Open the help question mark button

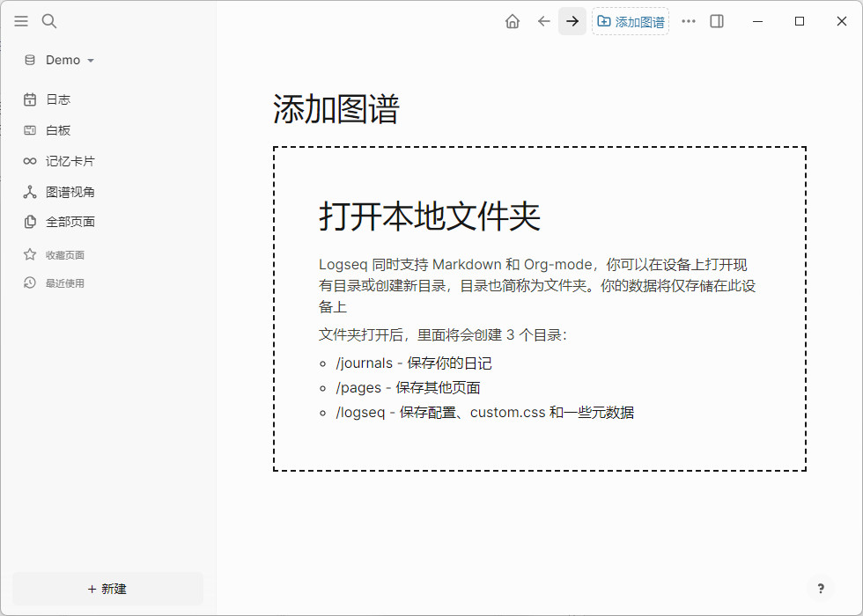[x=821, y=589]
